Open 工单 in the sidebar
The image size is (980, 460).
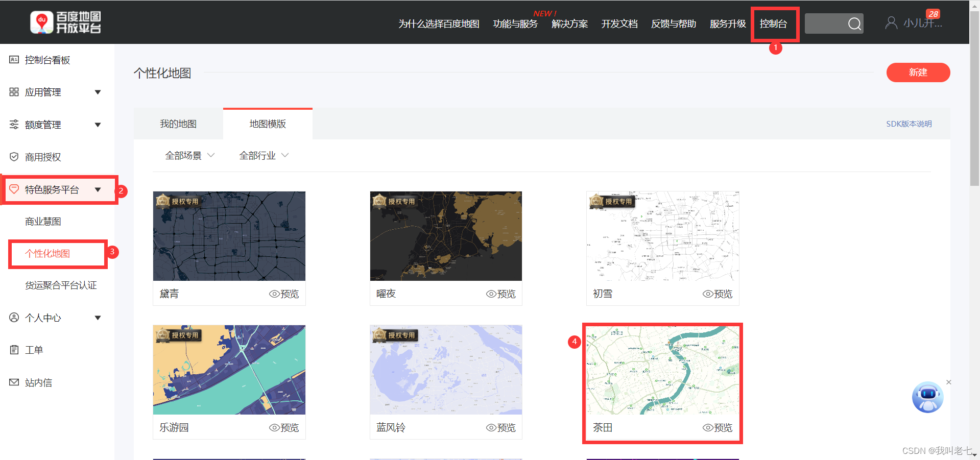click(34, 350)
